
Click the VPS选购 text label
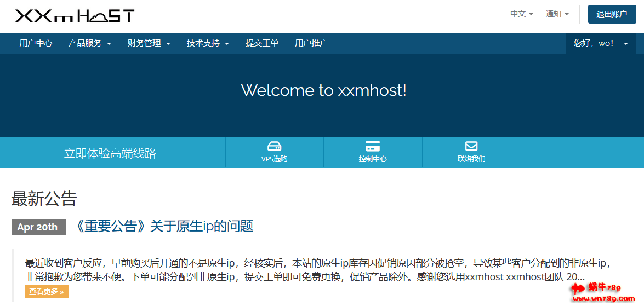click(274, 159)
